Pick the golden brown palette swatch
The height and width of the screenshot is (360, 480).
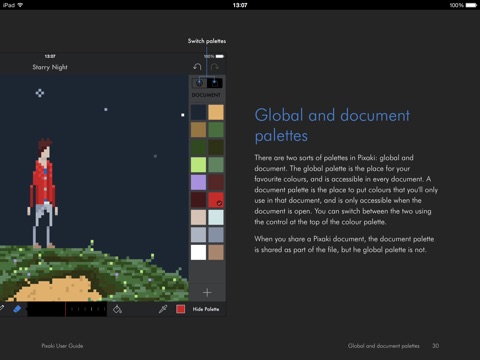(x=198, y=130)
